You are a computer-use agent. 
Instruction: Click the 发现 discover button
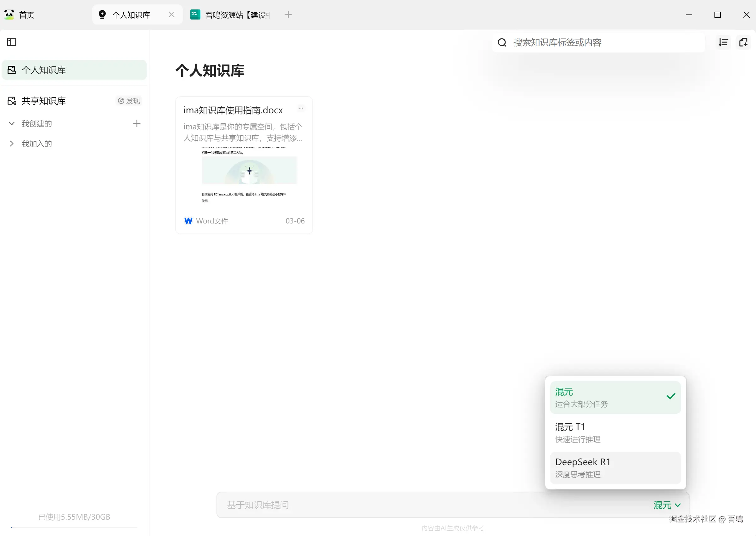point(129,101)
